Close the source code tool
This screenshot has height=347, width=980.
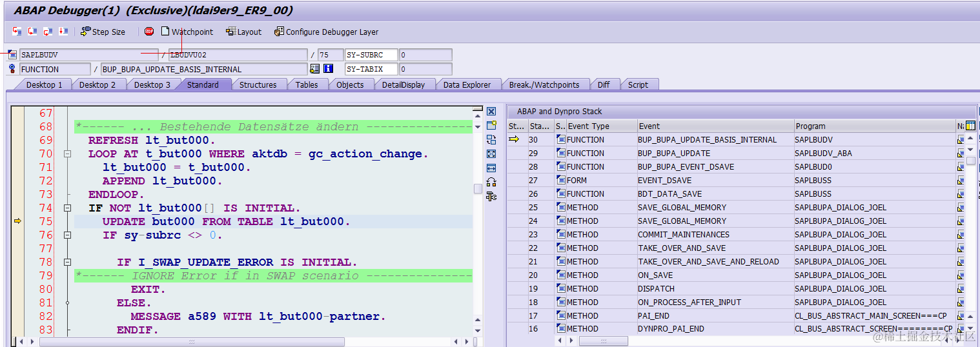coord(491,112)
